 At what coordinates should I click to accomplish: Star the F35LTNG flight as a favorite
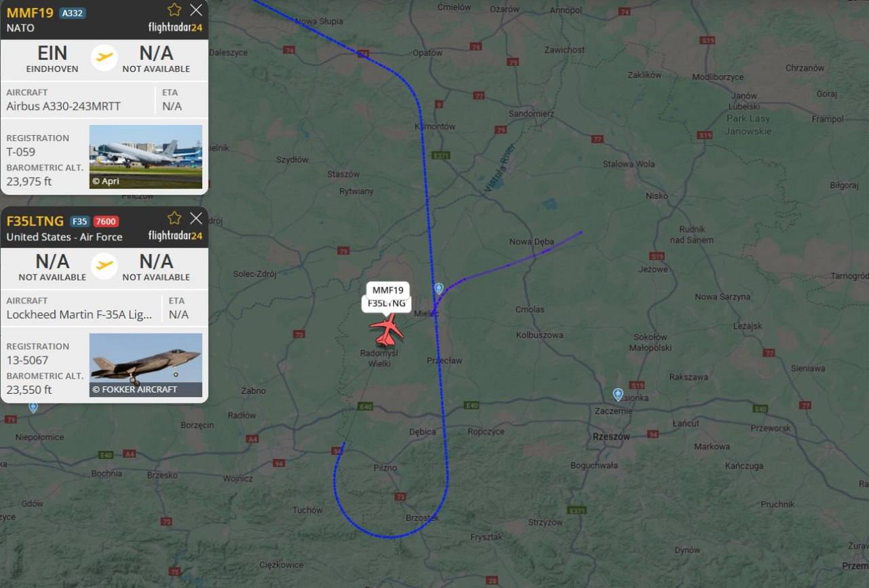(x=174, y=218)
